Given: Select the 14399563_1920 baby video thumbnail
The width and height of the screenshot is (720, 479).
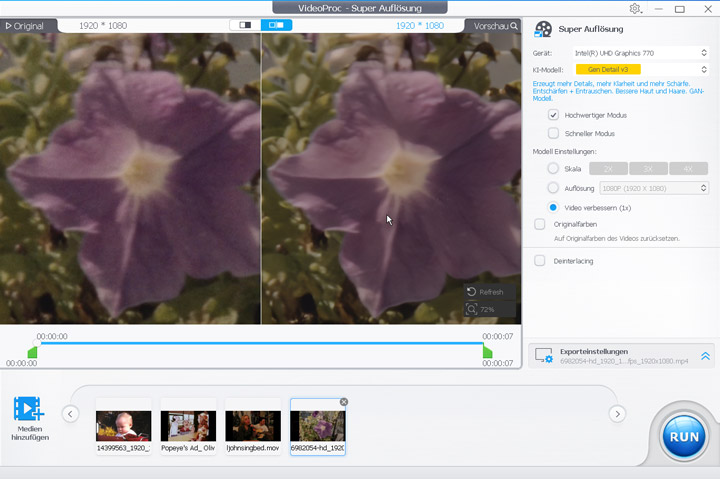Looking at the screenshot, I should [123, 427].
